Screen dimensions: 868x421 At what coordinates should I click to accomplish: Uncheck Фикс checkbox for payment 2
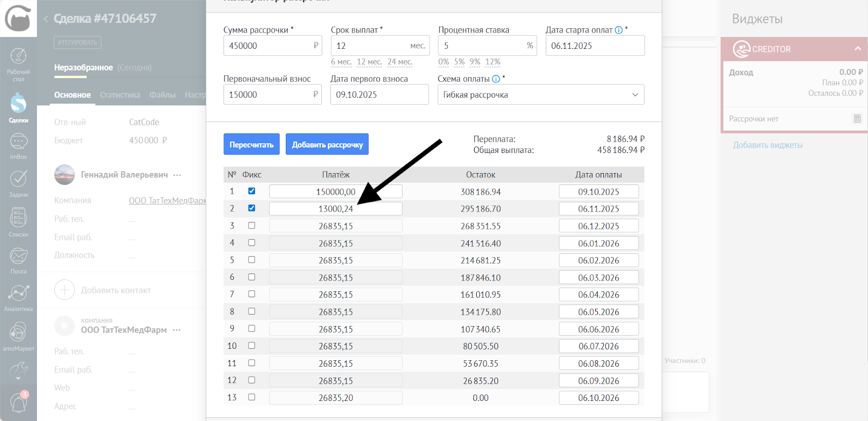click(252, 208)
